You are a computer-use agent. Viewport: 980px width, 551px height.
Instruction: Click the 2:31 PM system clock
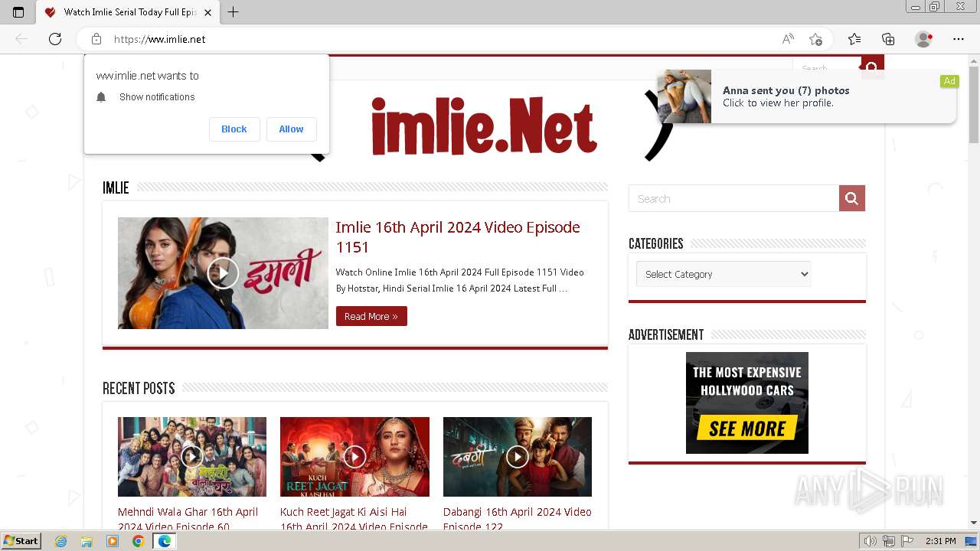pyautogui.click(x=940, y=541)
